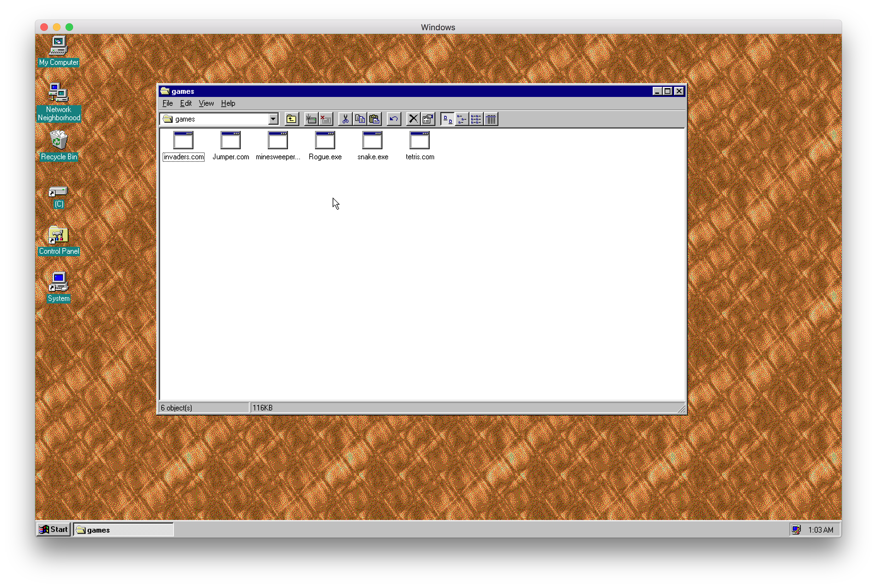Switch view to Details mode
The image size is (877, 588).
[x=490, y=119]
